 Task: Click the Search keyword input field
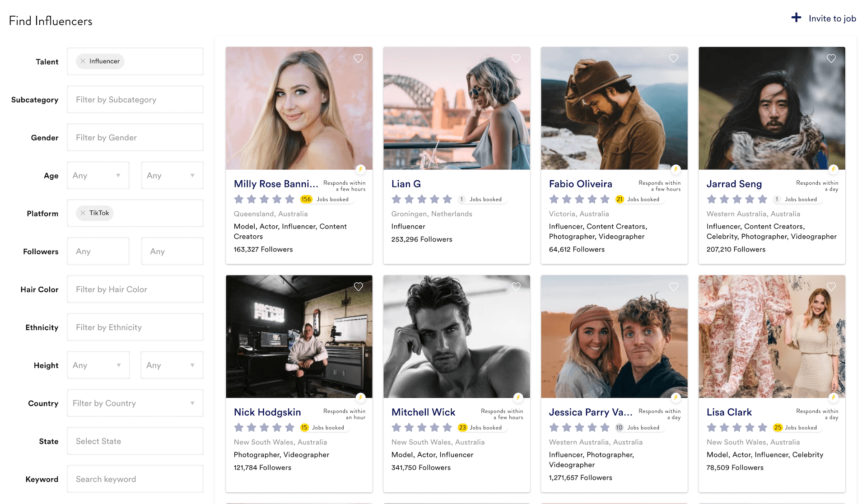point(135,479)
